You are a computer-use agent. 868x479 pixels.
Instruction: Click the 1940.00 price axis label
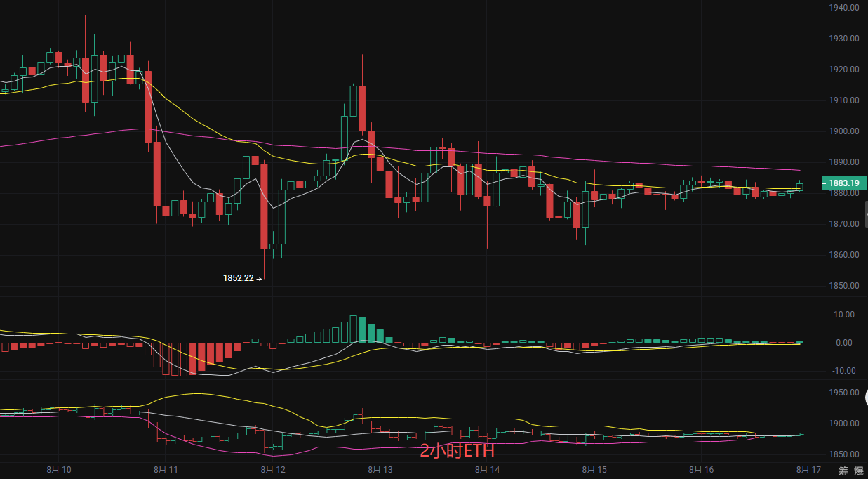point(844,8)
